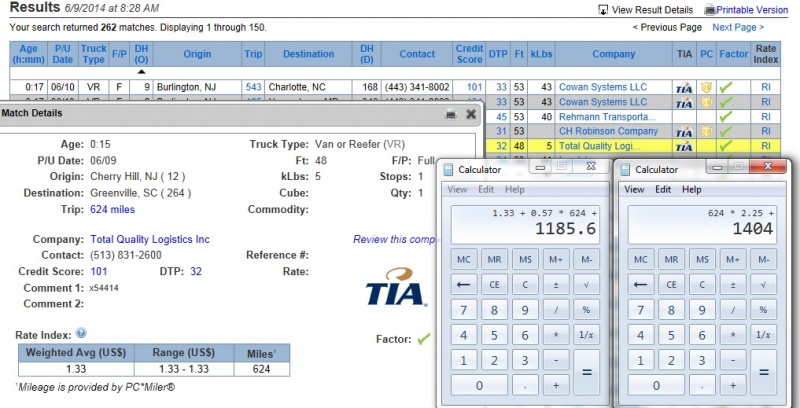Close the Match Details panel
Screen dimensions: 800x408
tap(471, 114)
